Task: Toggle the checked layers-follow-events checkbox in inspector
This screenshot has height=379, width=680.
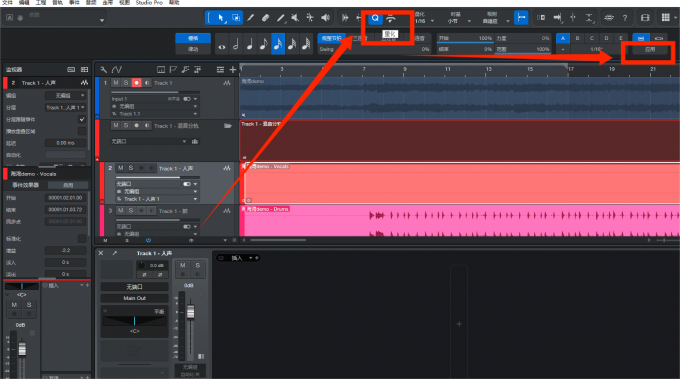Action: (82, 119)
